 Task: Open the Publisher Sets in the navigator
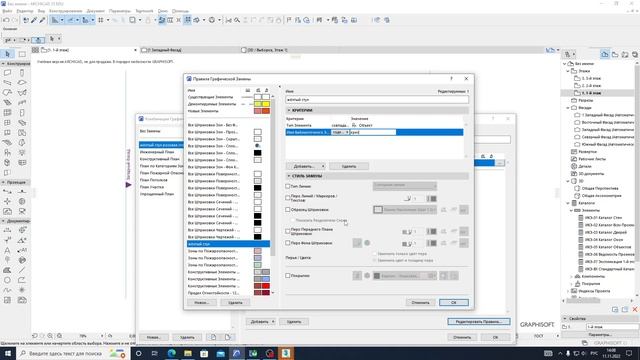tap(635, 54)
